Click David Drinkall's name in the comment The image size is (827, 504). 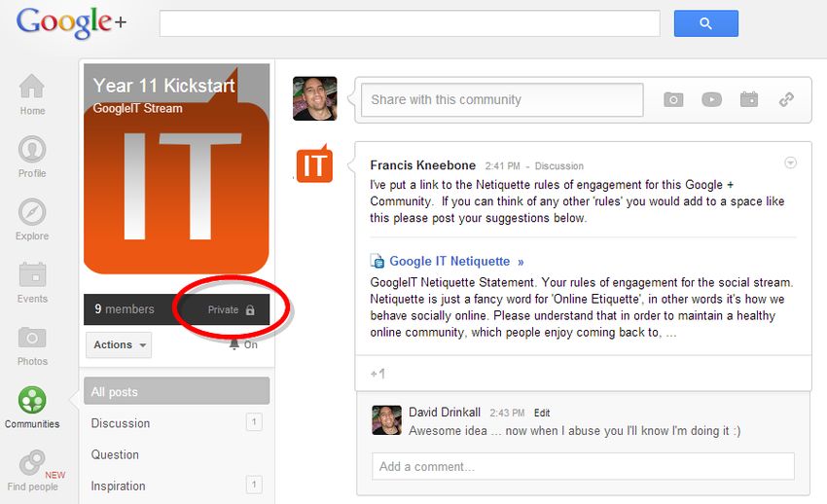click(x=445, y=413)
